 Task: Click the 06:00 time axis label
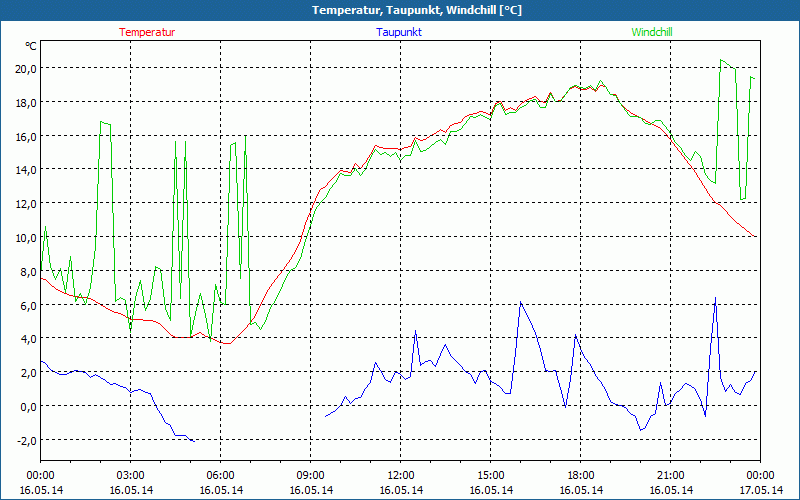220,476
